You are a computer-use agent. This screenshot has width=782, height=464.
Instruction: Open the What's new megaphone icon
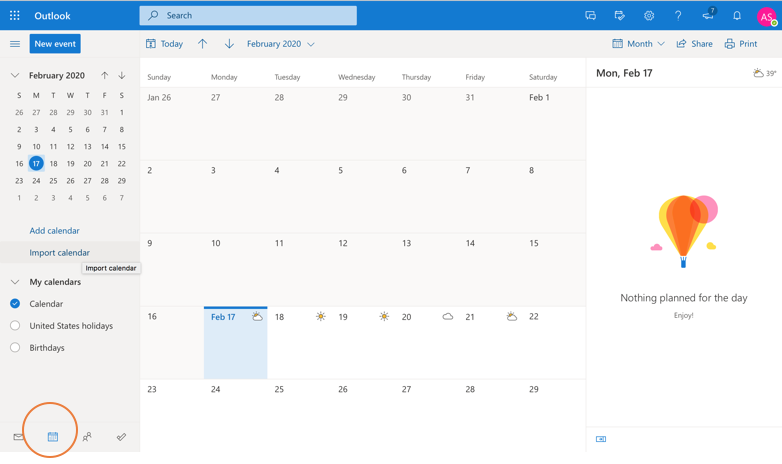click(708, 14)
